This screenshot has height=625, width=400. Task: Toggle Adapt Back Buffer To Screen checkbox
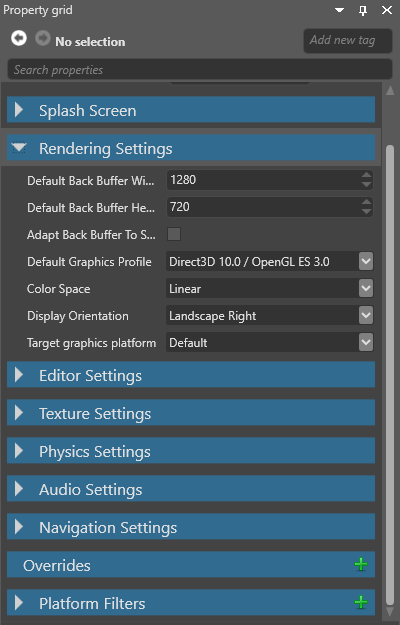coord(174,234)
